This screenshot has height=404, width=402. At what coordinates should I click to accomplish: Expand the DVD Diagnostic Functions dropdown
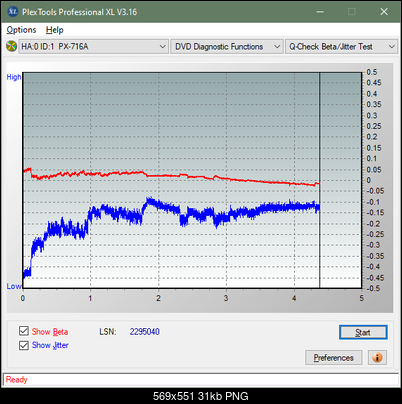click(x=227, y=46)
